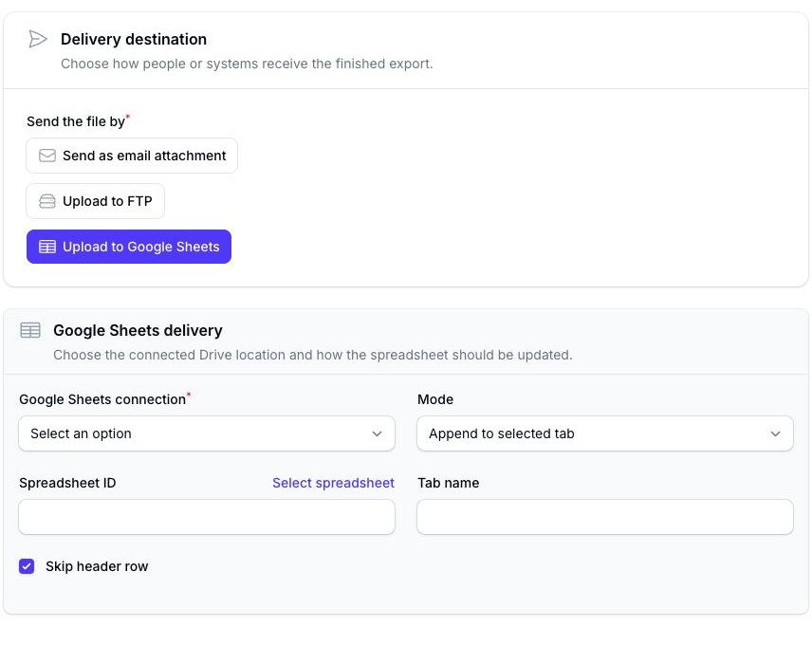Click the Mode field label
The width and height of the screenshot is (812, 645).
[435, 399]
